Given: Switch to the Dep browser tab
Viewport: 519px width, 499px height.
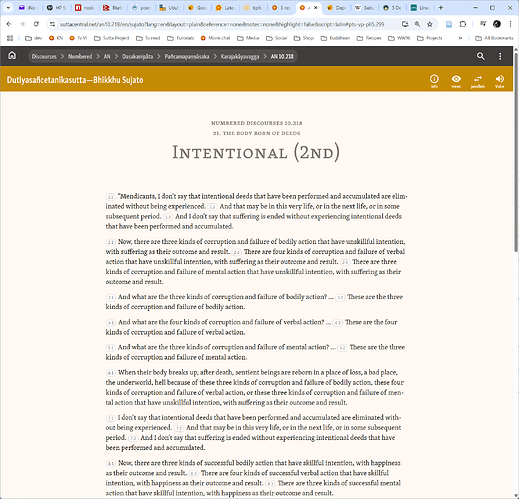Looking at the screenshot, I should pos(336,8).
